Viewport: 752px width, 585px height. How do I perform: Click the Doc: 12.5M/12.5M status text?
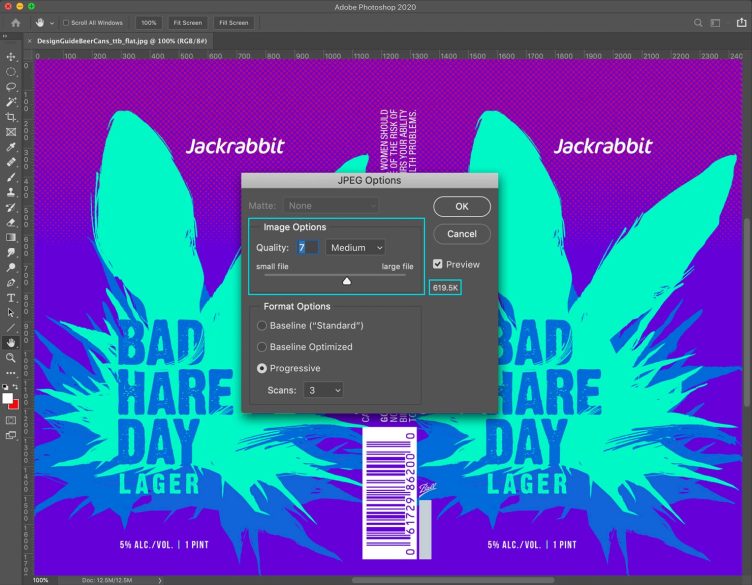(106, 580)
